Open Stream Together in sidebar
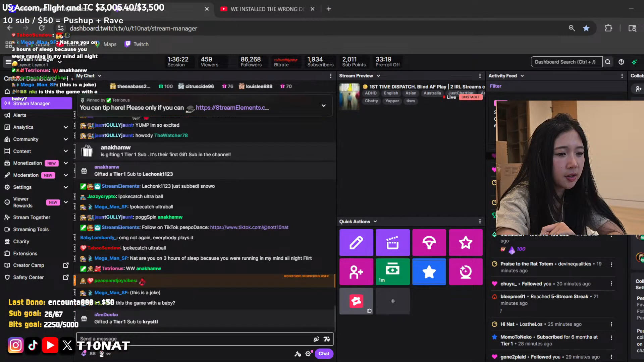Screen dimensions: 644x362 [x=32, y=218]
